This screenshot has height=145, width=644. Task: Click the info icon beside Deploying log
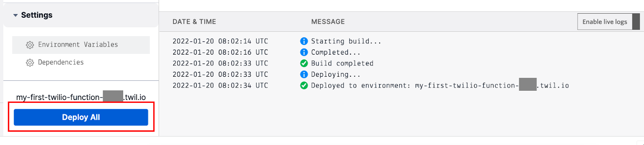tap(304, 74)
